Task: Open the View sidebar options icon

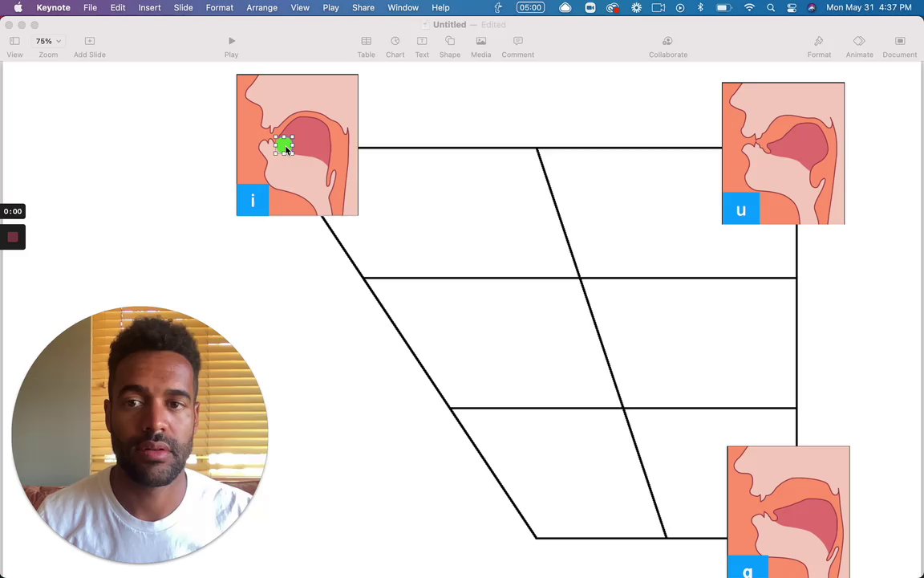Action: [x=14, y=41]
